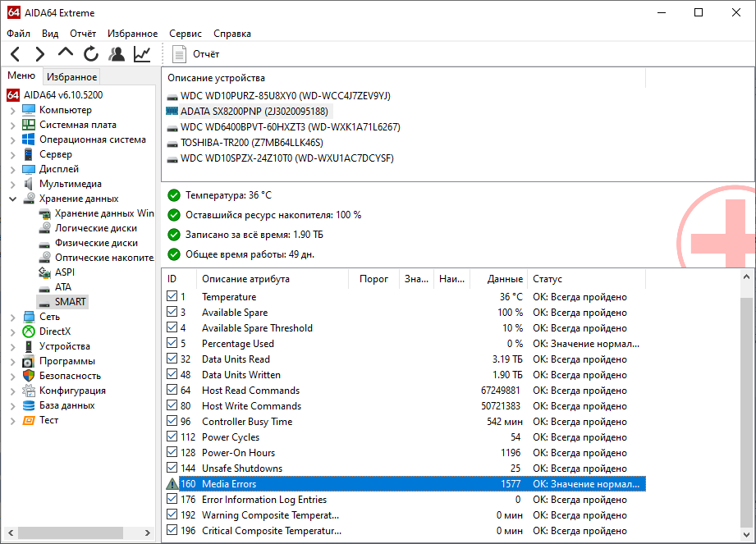Toggle Available Spare Threshold checkbox

[x=172, y=327]
